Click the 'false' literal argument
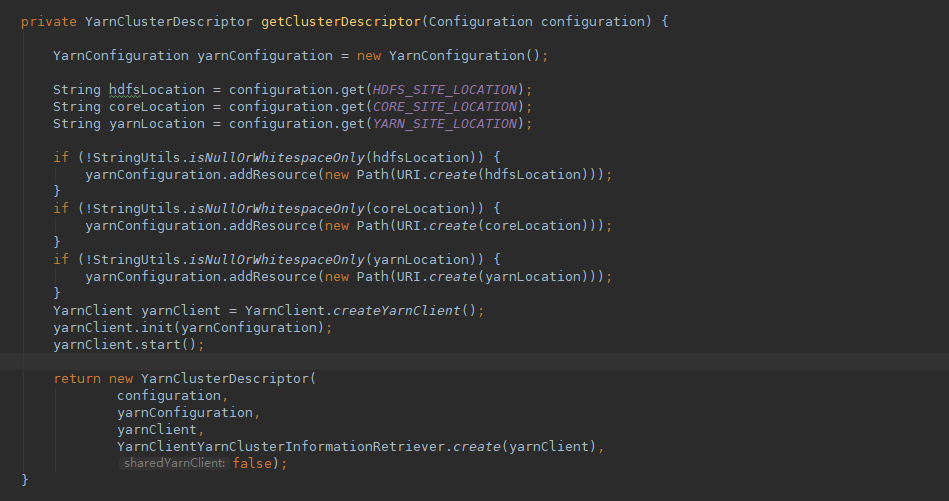This screenshot has height=501, width=949. pyautogui.click(x=252, y=463)
